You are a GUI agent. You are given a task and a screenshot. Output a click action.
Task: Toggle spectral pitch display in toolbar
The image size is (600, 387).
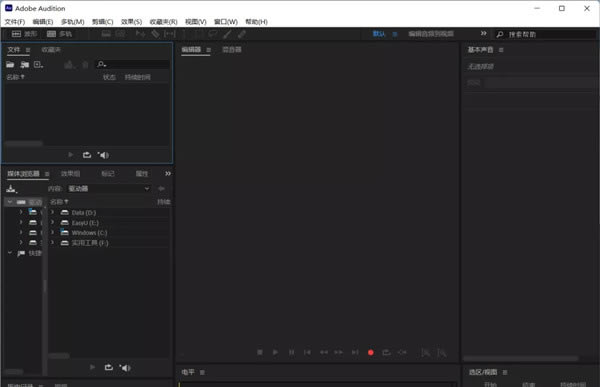121,34
